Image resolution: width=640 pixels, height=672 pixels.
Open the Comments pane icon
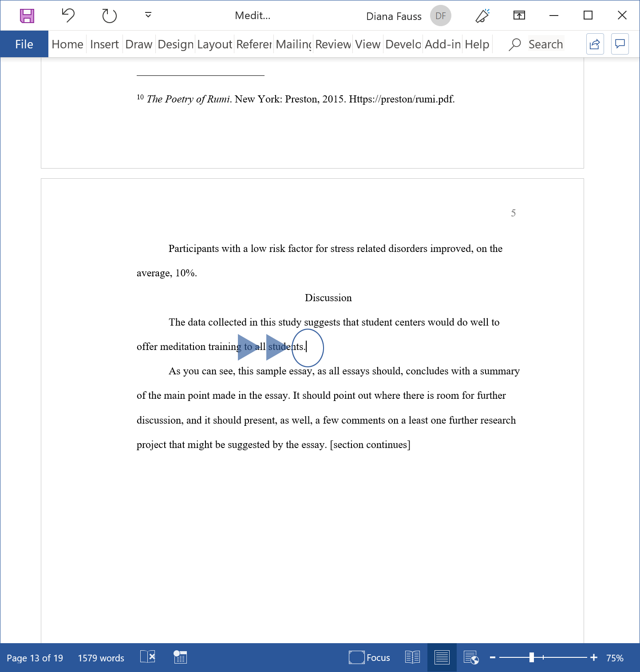click(x=620, y=44)
